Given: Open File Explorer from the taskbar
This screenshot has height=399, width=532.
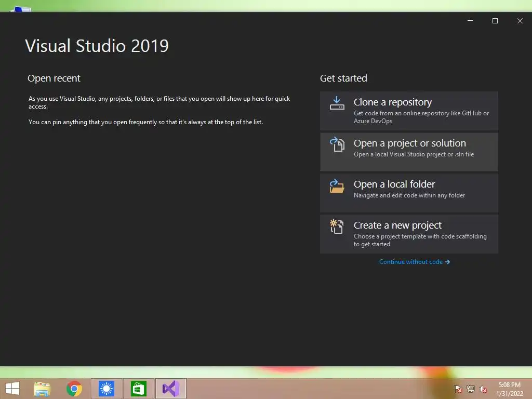Looking at the screenshot, I should [42, 389].
